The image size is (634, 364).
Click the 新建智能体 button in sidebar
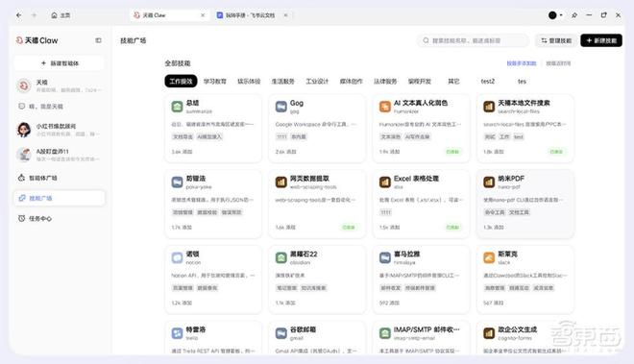click(x=60, y=63)
